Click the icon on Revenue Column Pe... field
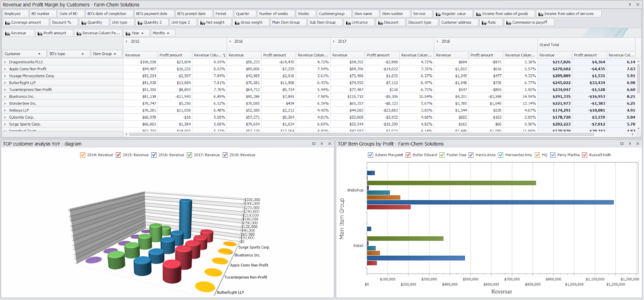This screenshot has width=644, height=300. (x=79, y=33)
